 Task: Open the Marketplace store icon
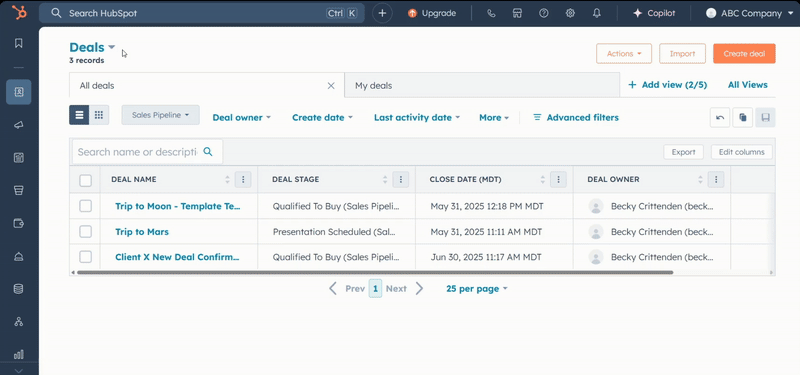[x=517, y=13]
